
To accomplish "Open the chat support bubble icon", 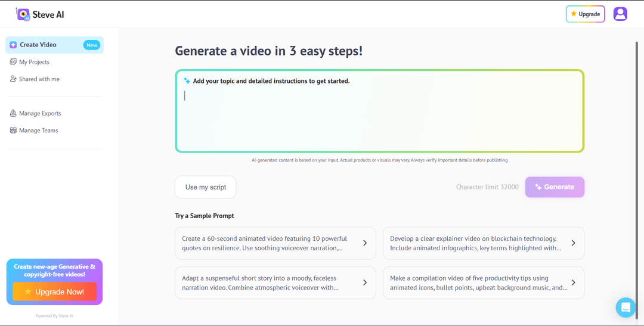I will pyautogui.click(x=626, y=307).
